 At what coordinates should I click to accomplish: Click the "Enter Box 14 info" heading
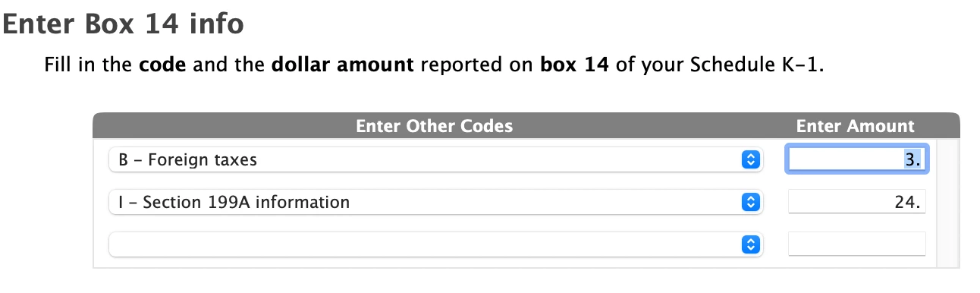pos(123,24)
